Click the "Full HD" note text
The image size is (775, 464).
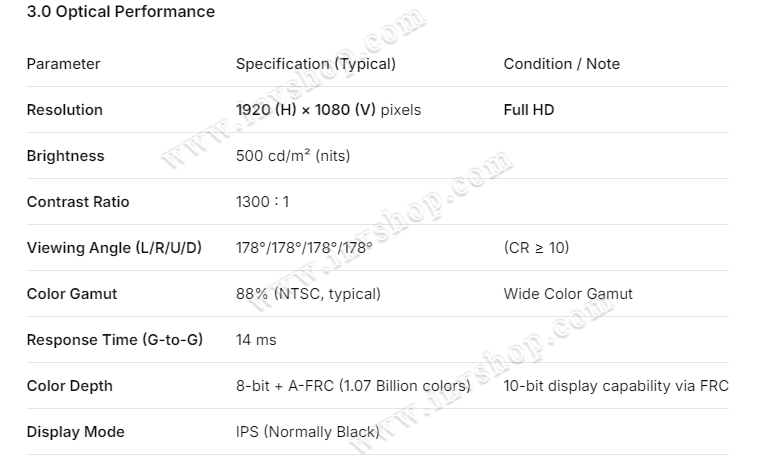click(x=529, y=110)
